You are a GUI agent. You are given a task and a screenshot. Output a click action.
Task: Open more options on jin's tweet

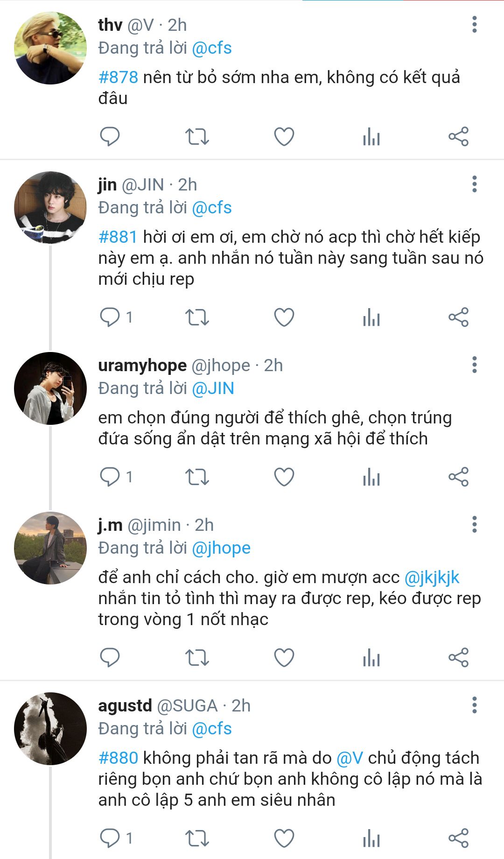[474, 184]
